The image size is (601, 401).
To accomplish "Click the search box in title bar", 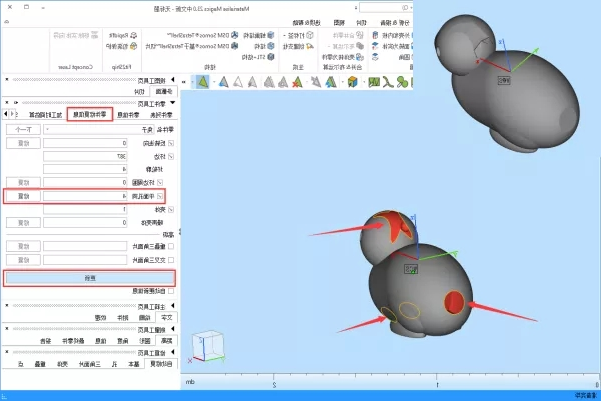I will click(386, 8).
